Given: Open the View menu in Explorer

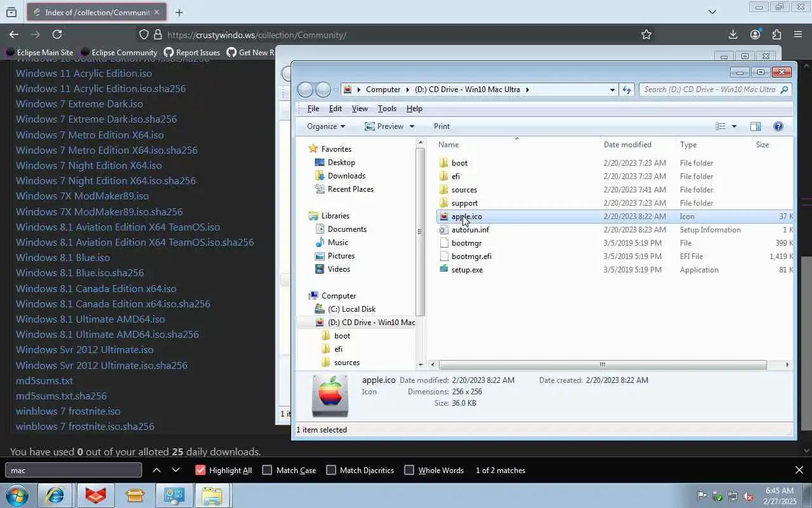Looking at the screenshot, I should coord(360,109).
